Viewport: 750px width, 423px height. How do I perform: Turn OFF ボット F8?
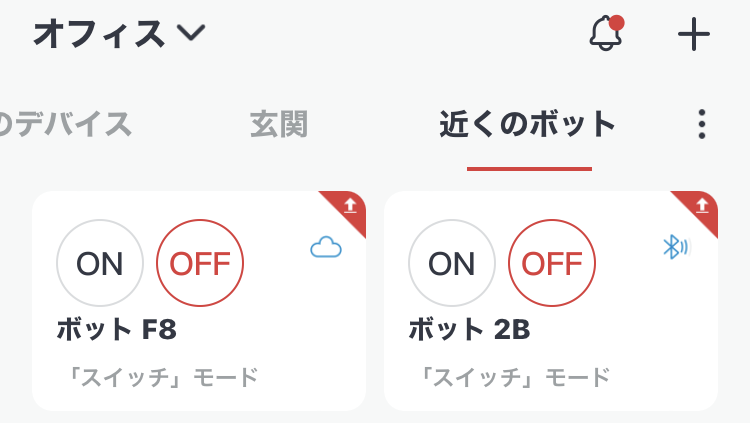pos(200,263)
